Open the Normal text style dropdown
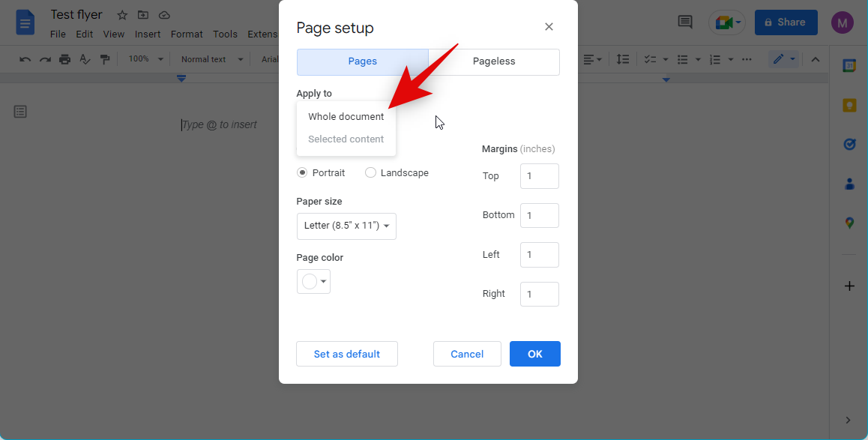Viewport: 868px width, 440px height. (x=212, y=59)
